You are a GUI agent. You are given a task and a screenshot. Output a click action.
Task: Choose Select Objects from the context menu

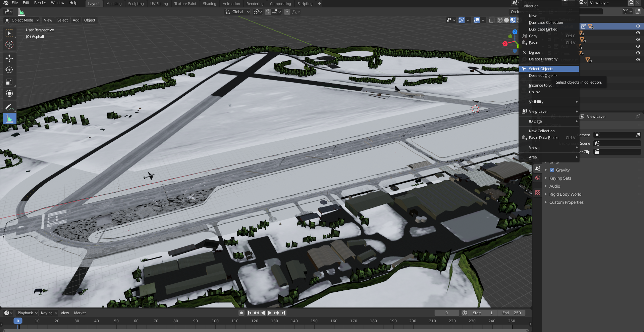[541, 69]
